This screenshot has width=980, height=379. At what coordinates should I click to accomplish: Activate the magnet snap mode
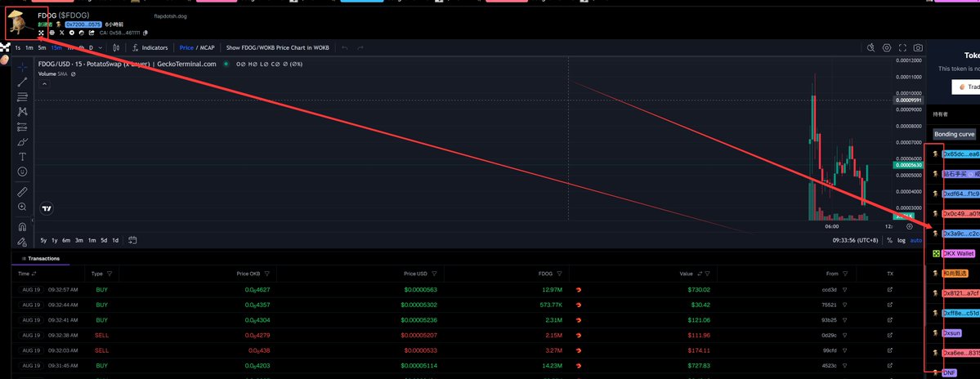[23, 226]
